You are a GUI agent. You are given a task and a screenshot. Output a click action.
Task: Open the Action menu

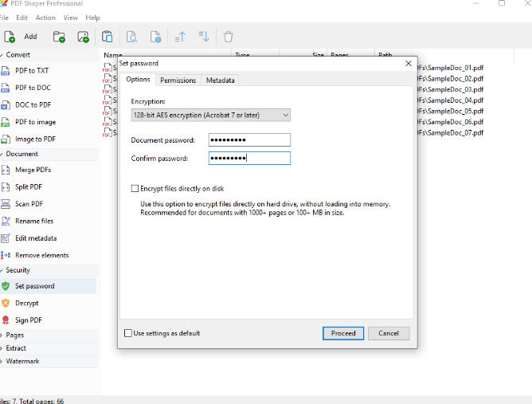(45, 18)
